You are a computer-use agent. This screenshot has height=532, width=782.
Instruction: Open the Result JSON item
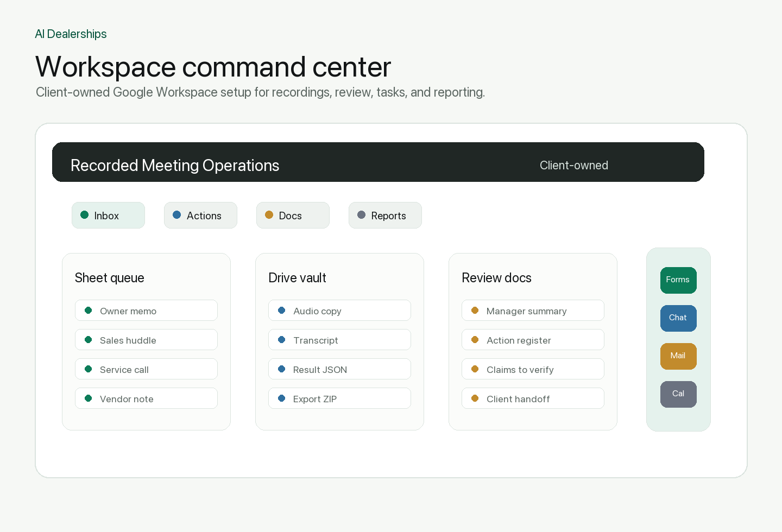click(339, 369)
